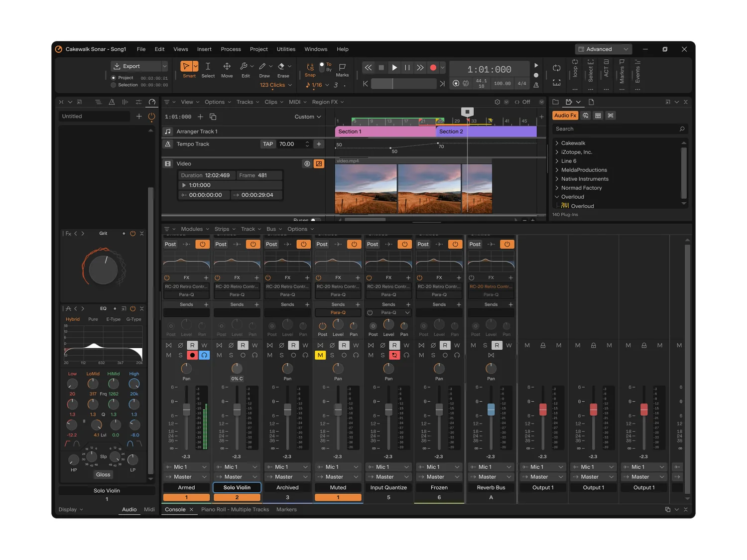The width and height of the screenshot is (747, 560).
Task: Open the Mic 1 input dropdown on Armed strip
Action: (187, 467)
